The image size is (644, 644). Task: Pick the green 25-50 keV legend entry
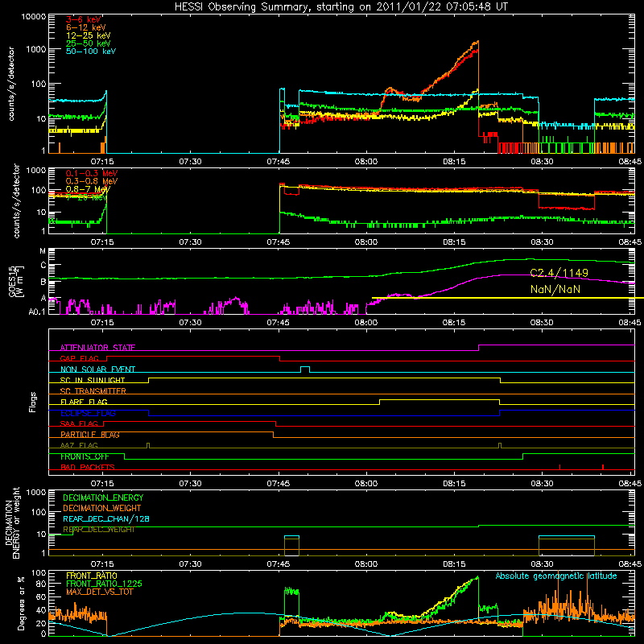pos(89,43)
